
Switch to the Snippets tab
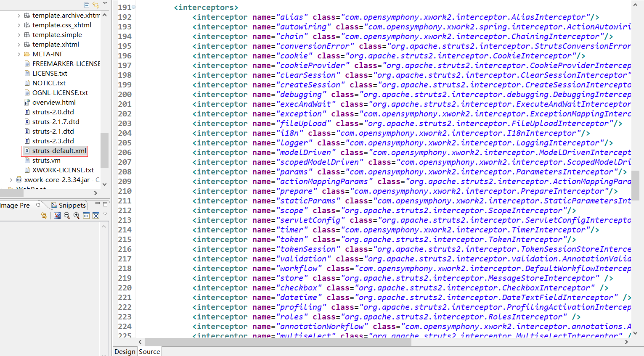pos(69,205)
